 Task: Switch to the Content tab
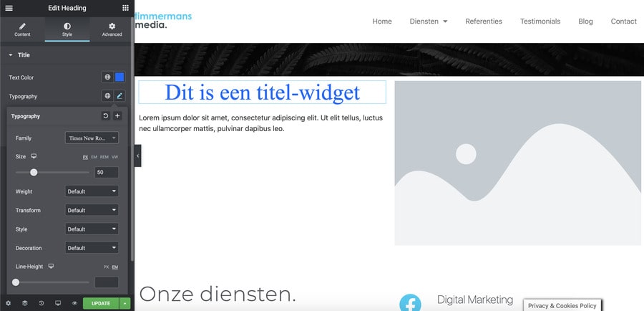coord(22,29)
